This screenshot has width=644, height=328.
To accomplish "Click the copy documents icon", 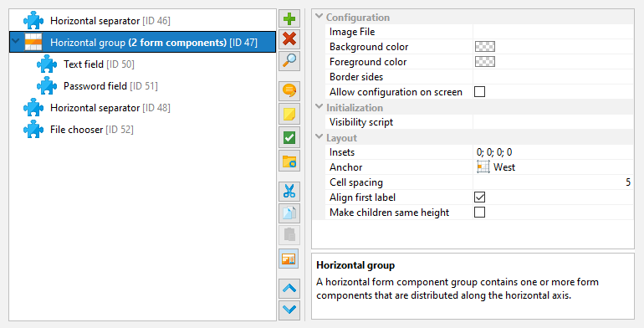I will click(289, 213).
